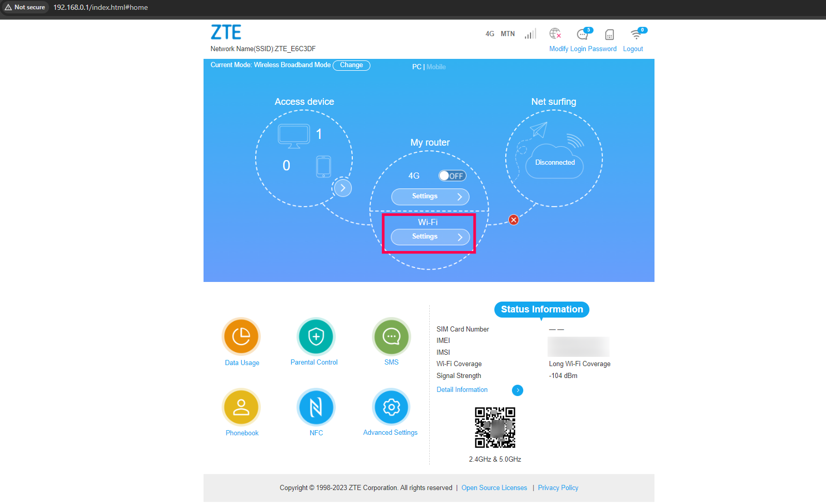Toggle the 4G data switch on
The height and width of the screenshot is (504, 826).
click(452, 176)
